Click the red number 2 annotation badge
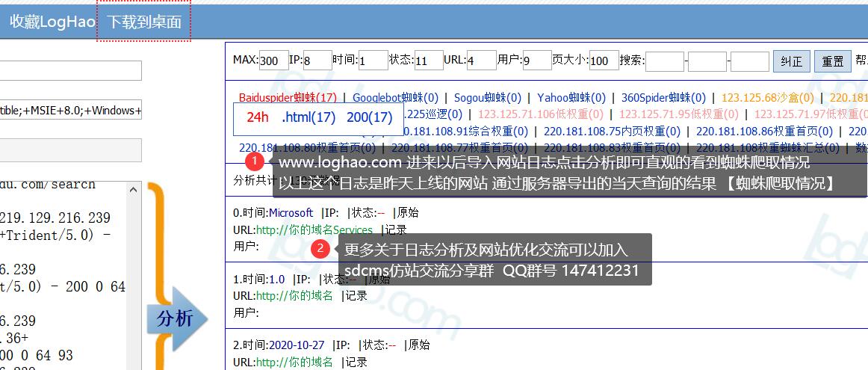This screenshot has height=370, width=868. point(320,249)
